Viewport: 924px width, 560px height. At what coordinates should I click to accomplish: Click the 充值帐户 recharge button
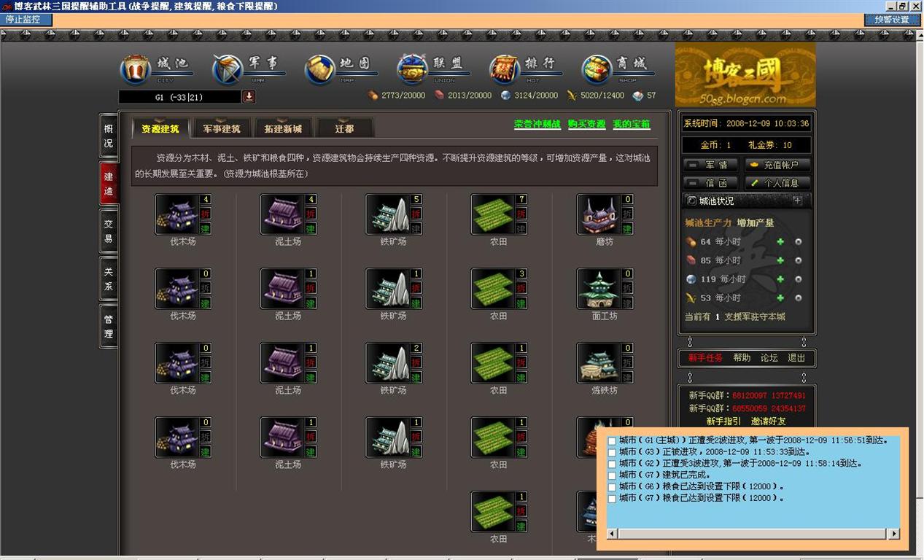[777, 165]
